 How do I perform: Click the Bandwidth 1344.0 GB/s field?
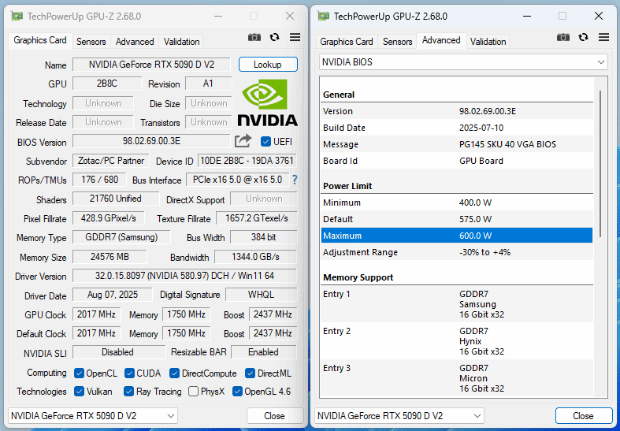tap(255, 257)
